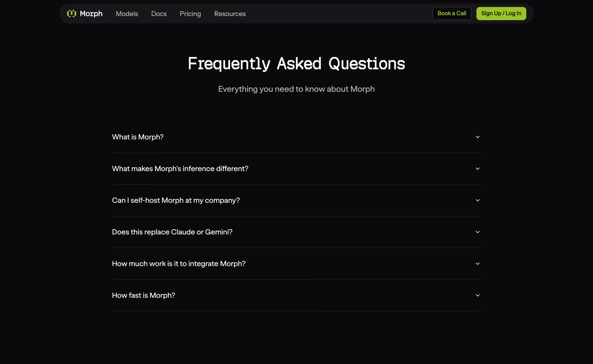The height and width of the screenshot is (364, 593).
Task: Expand chevron for What is Morph?
Action: pyautogui.click(x=477, y=137)
